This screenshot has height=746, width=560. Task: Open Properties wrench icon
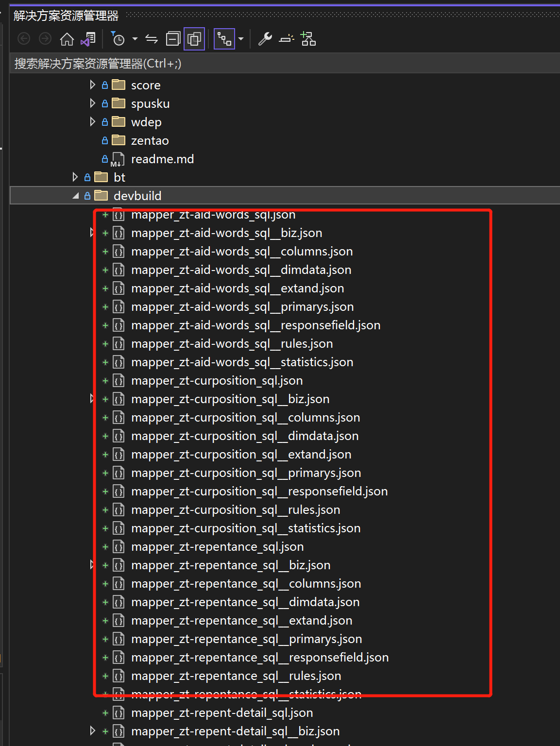[265, 39]
